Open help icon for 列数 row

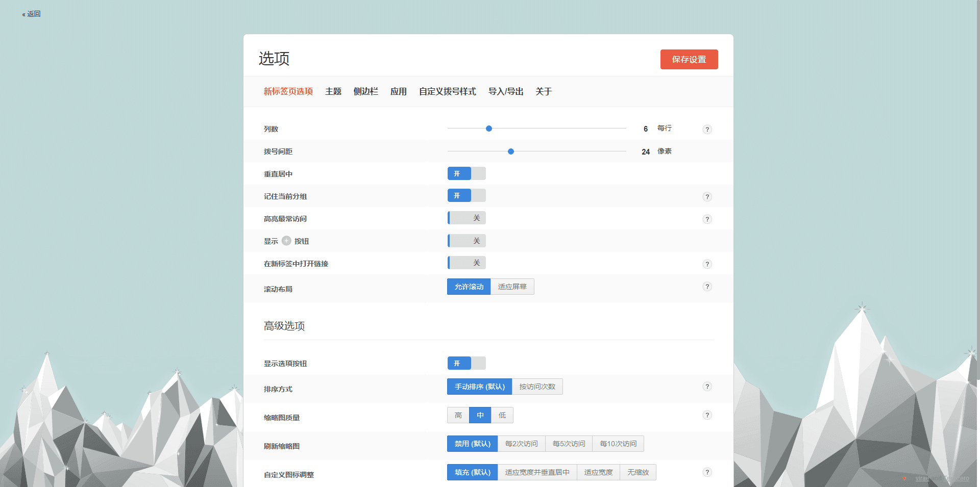tap(707, 130)
